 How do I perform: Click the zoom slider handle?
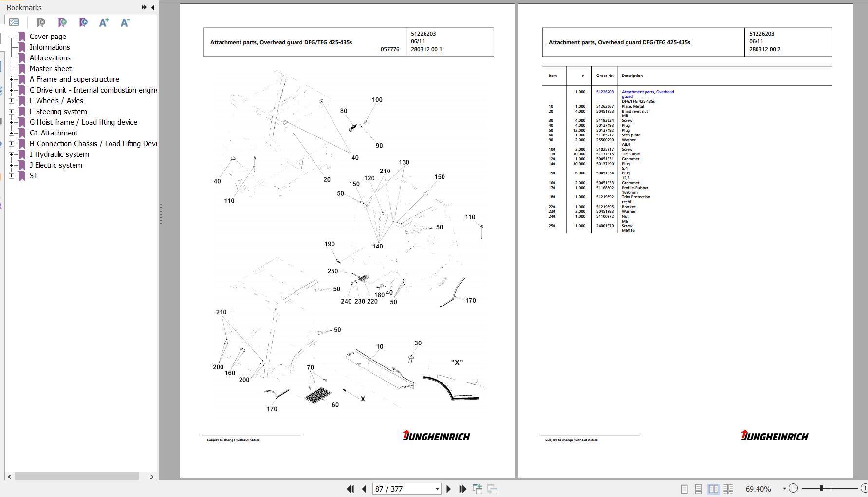click(821, 488)
